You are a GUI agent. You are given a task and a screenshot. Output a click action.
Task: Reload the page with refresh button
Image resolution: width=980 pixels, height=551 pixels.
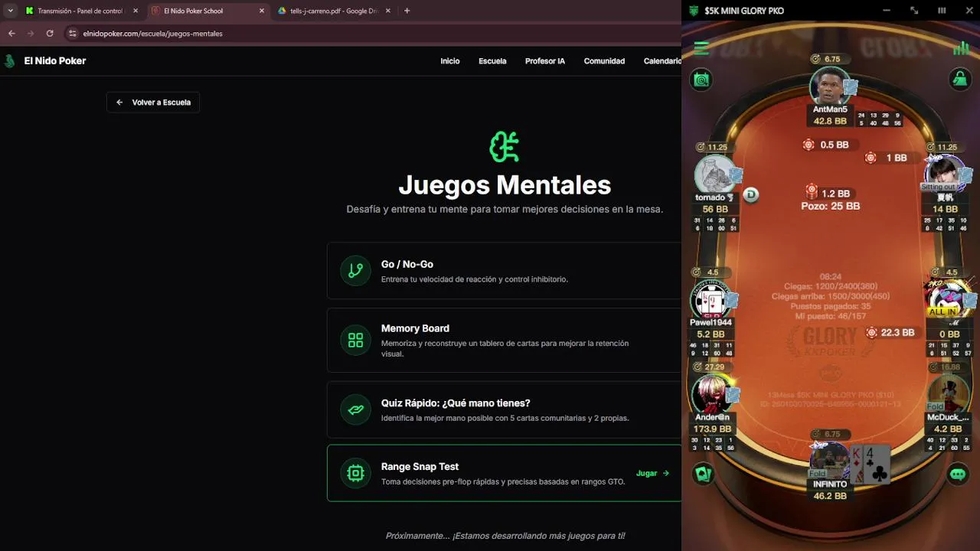(x=50, y=34)
